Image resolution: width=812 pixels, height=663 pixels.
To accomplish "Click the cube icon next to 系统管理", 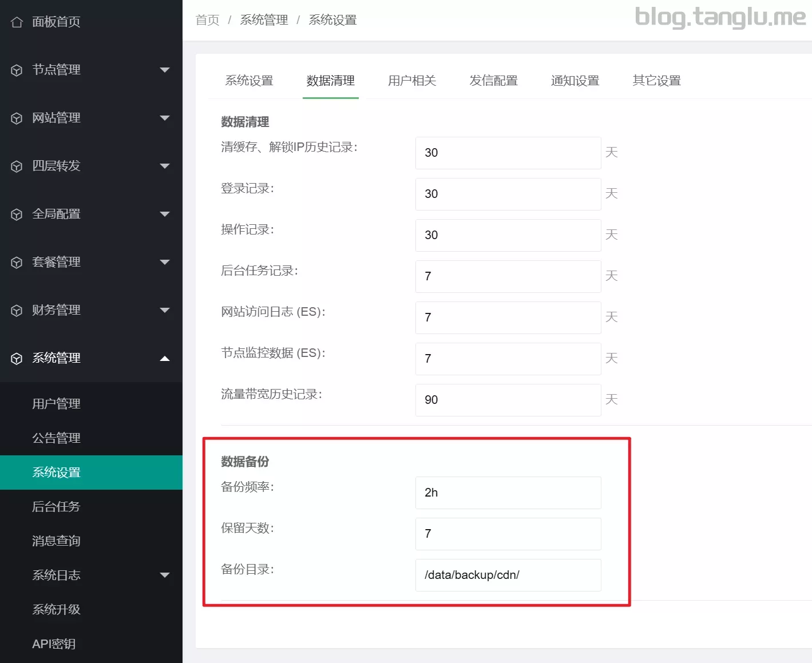I will tap(17, 359).
